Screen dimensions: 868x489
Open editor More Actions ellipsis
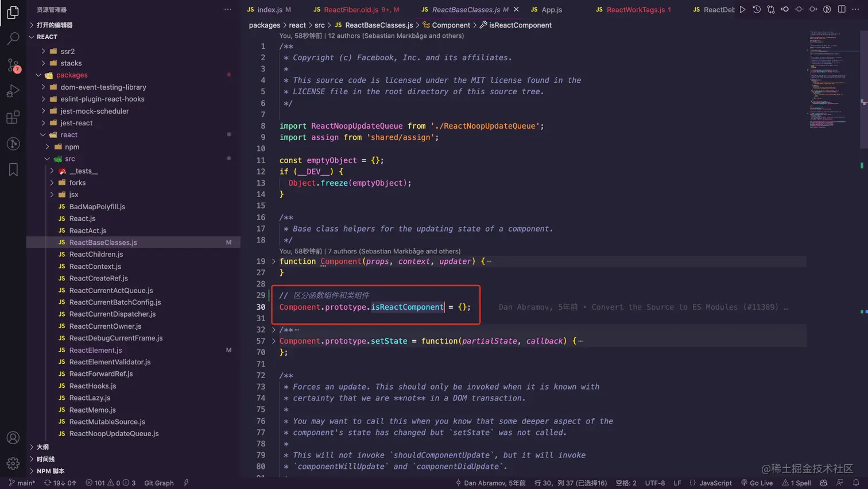tap(855, 9)
